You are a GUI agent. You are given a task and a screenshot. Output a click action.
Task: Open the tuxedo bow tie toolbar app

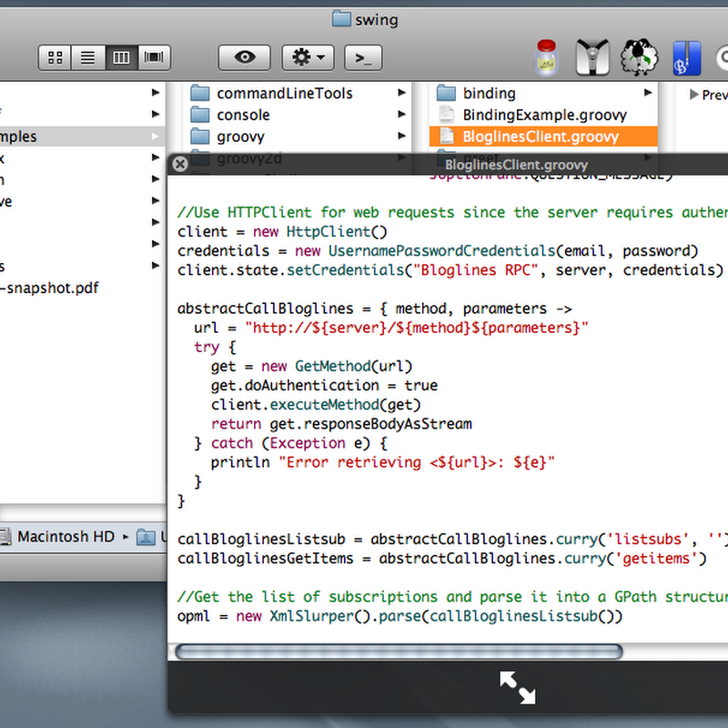(592, 57)
